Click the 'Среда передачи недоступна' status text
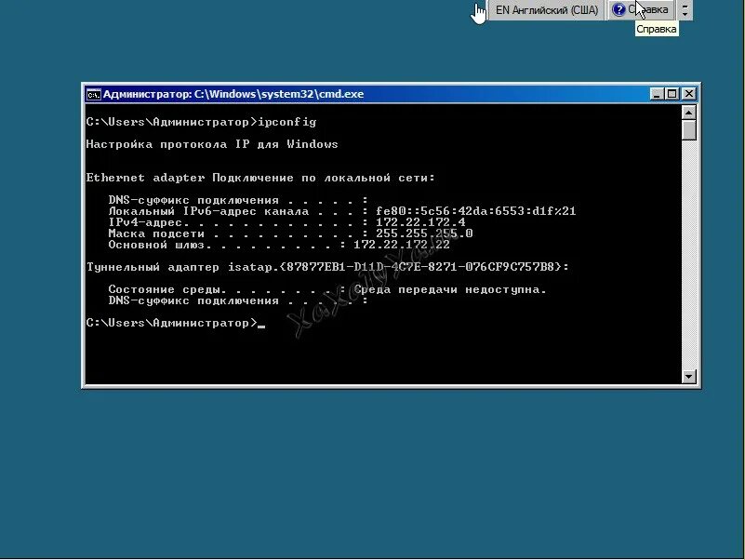 450,289
